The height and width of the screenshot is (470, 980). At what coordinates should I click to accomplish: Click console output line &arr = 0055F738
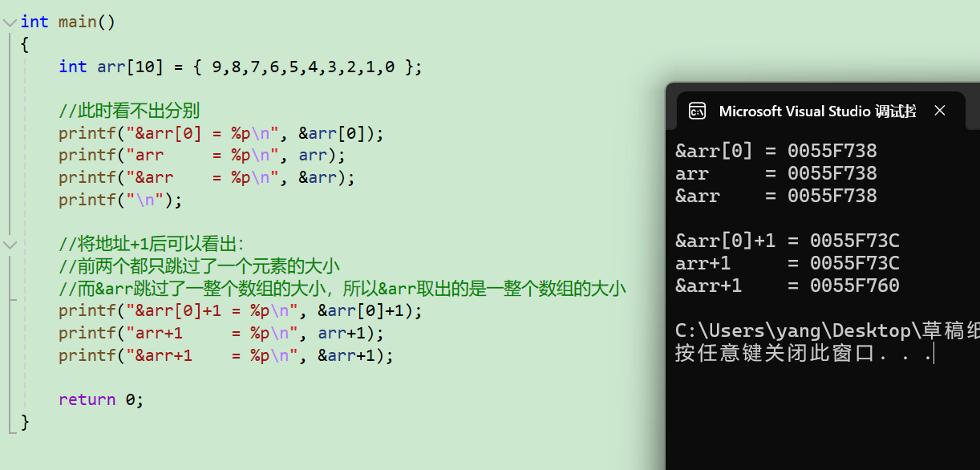coord(776,196)
